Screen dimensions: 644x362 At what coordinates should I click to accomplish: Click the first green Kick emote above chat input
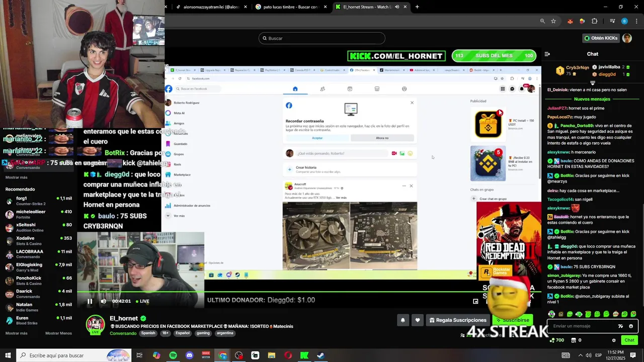pyautogui.click(x=551, y=314)
